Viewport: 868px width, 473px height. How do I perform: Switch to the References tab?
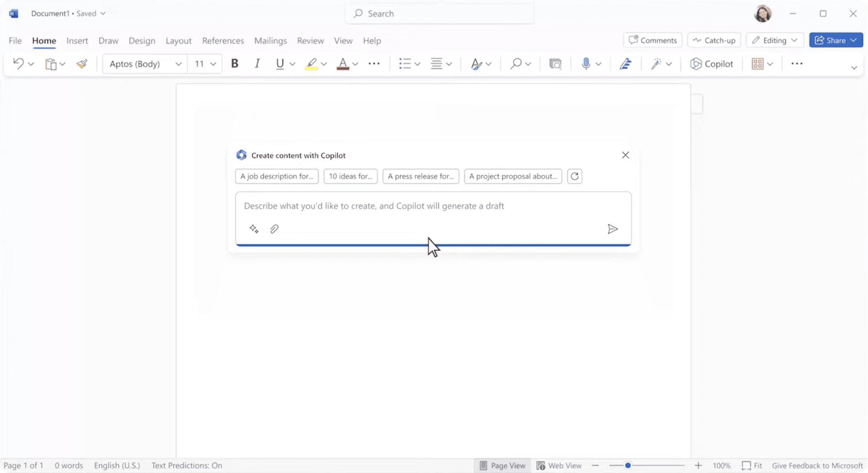point(223,40)
